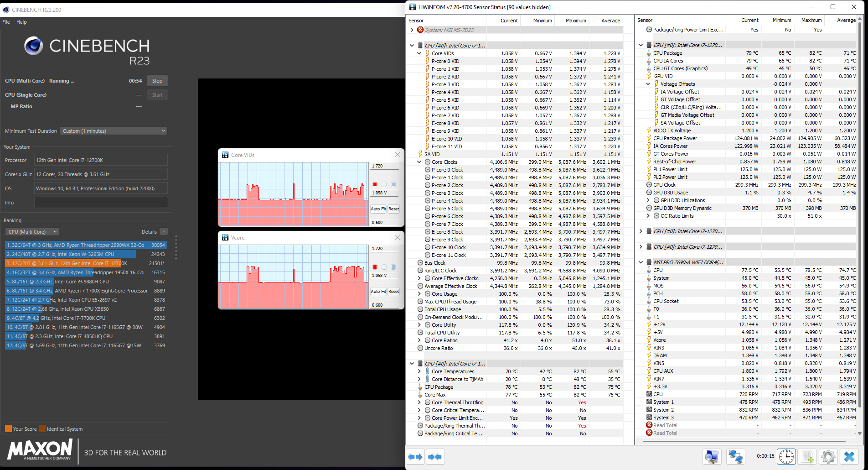Viewport: 868px width, 470px height.
Task: Click the red color swatch in Vcore graph
Action: 375,267
